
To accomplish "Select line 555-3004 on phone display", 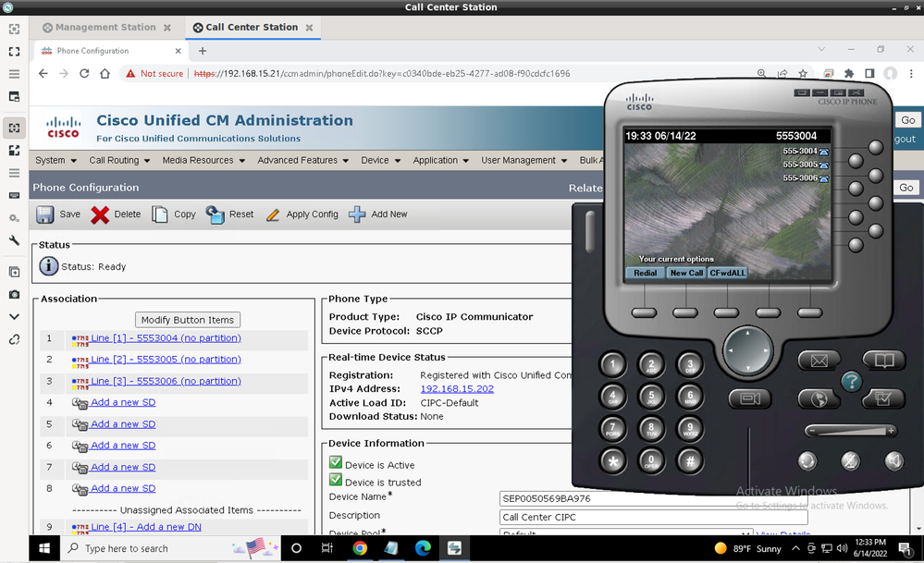I will point(805,152).
